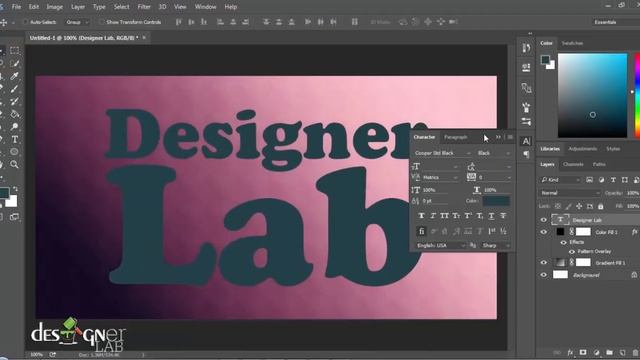640x360 pixels.
Task: Filter layers by shape type
Action: click(x=624, y=180)
